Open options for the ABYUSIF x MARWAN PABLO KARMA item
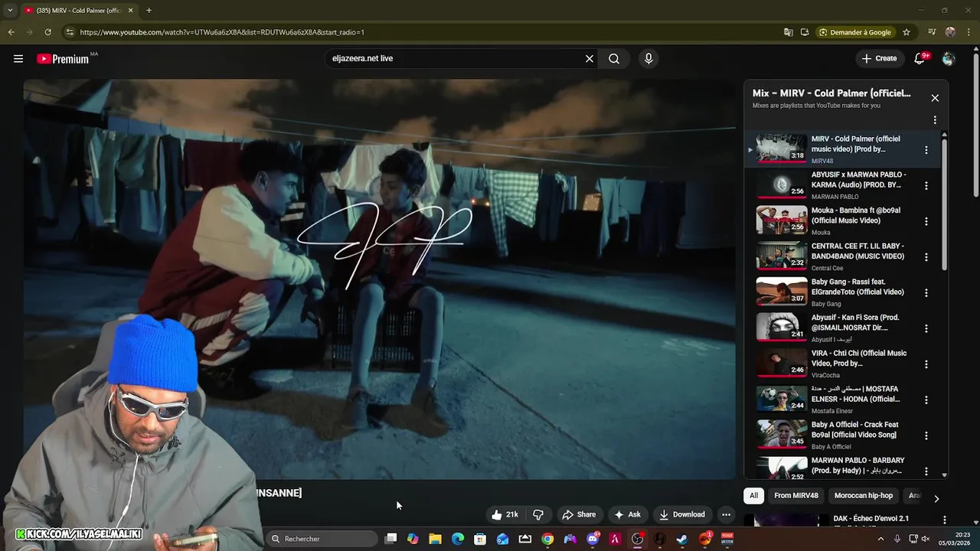980x551 pixels. click(926, 186)
